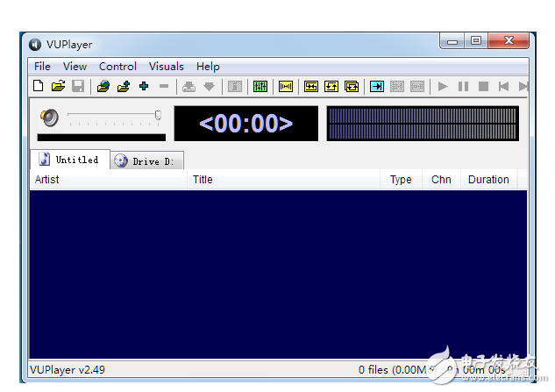Expand the View menu
This screenshot has height=392, width=555.
click(x=75, y=67)
